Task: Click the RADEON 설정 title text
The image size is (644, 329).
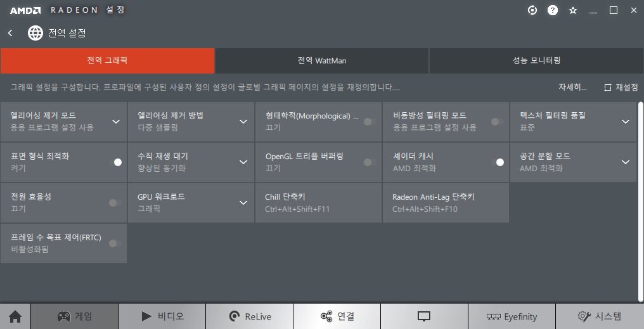Action: pyautogui.click(x=87, y=10)
